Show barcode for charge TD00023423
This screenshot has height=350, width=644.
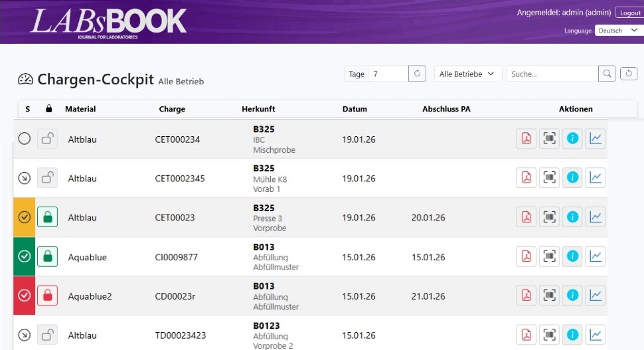coord(549,335)
